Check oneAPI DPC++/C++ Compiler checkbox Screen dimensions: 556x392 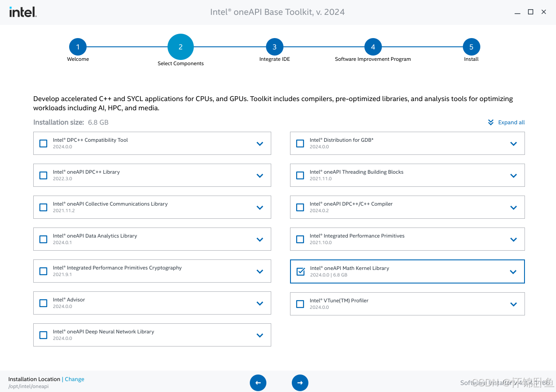[300, 207]
